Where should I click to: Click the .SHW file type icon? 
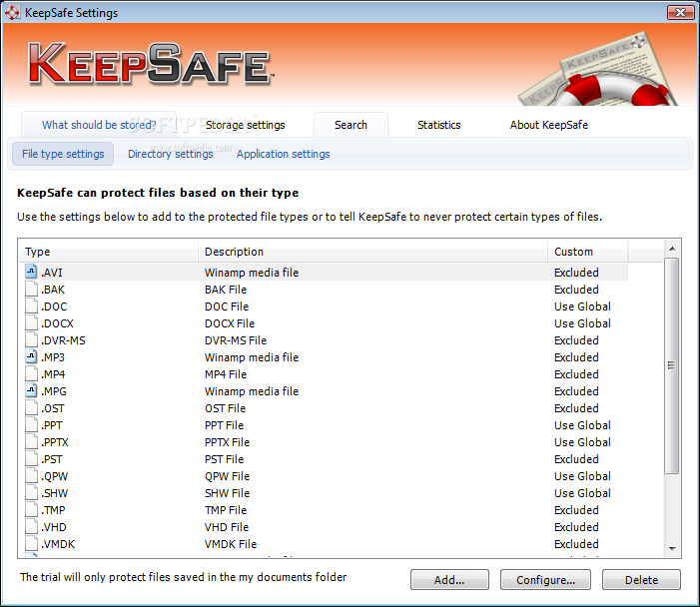pyautogui.click(x=31, y=492)
